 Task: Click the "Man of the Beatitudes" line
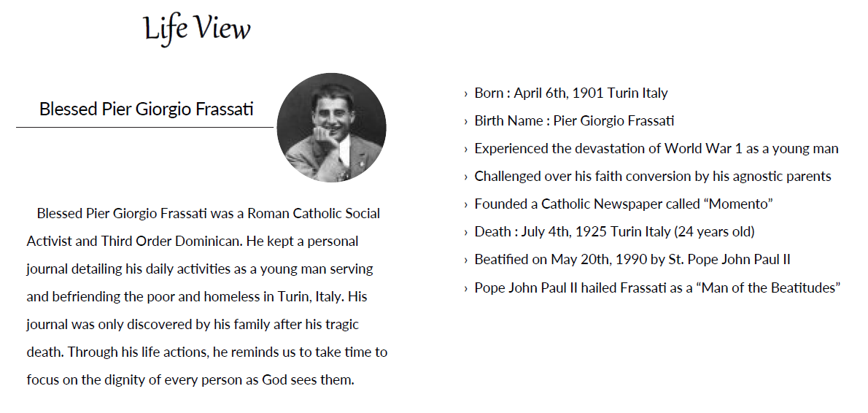coord(657,288)
